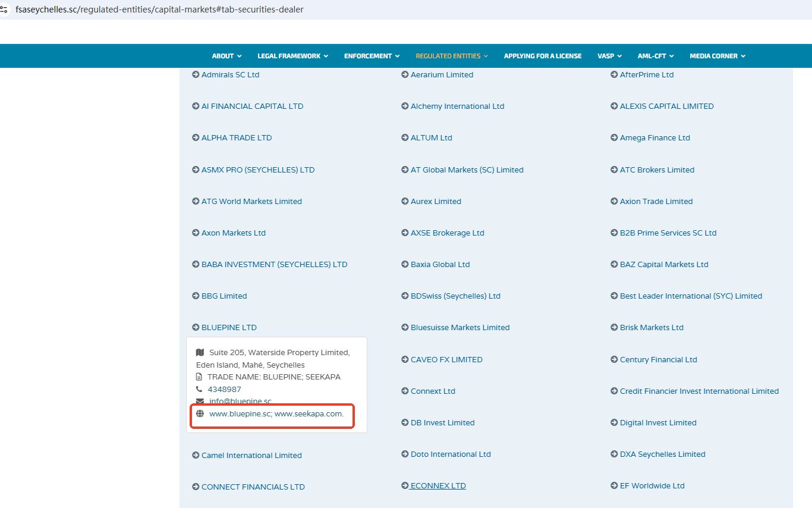The height and width of the screenshot is (508, 812).
Task: Click the arrow icon beside ECONNEX LTD
Action: [405, 485]
